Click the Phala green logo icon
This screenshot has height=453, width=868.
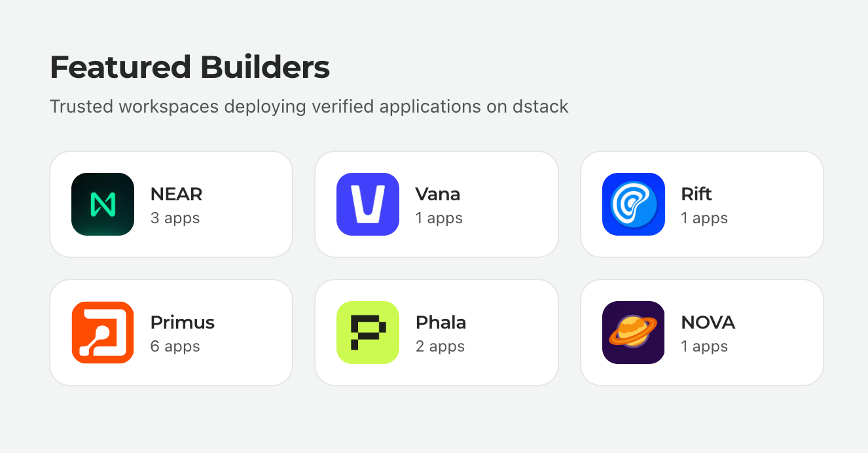pos(367,333)
